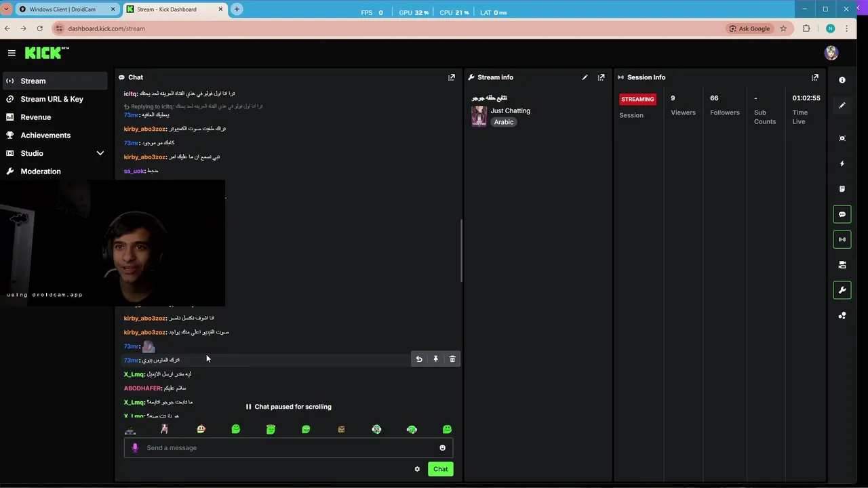Click the Just Chatting category thumbnail
Image resolution: width=868 pixels, height=488 pixels.
point(479,116)
